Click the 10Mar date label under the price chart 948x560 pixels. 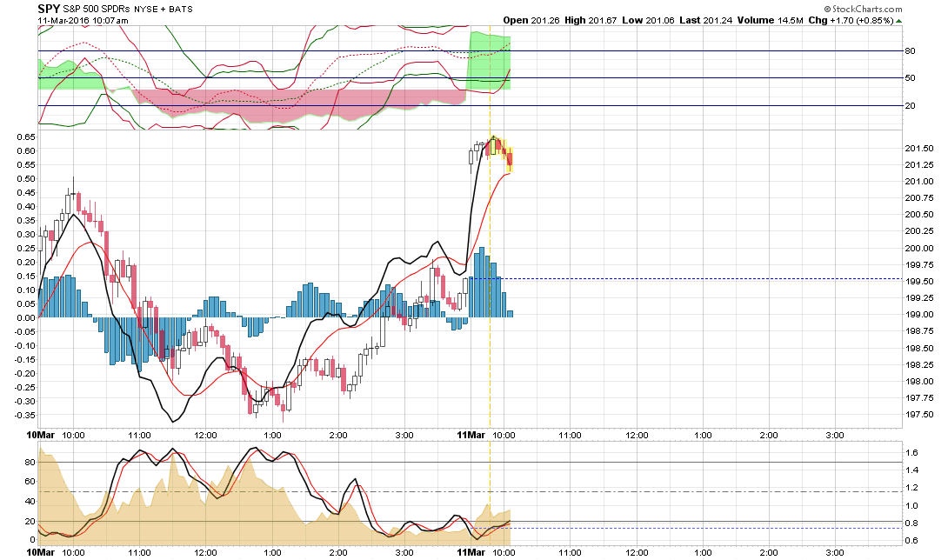(x=40, y=435)
